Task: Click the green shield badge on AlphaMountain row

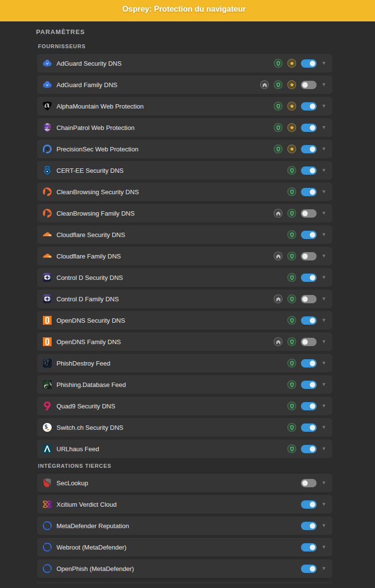Action: (278, 106)
